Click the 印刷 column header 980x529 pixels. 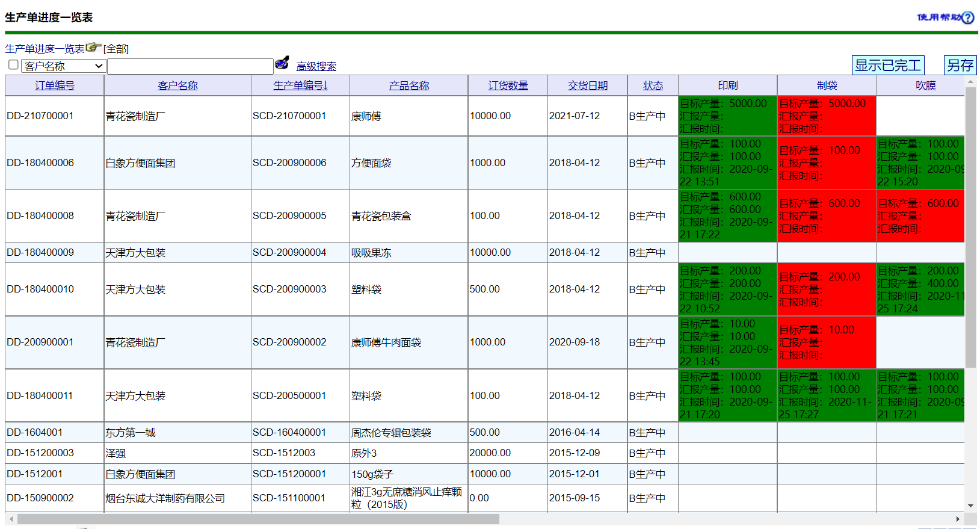tap(728, 85)
